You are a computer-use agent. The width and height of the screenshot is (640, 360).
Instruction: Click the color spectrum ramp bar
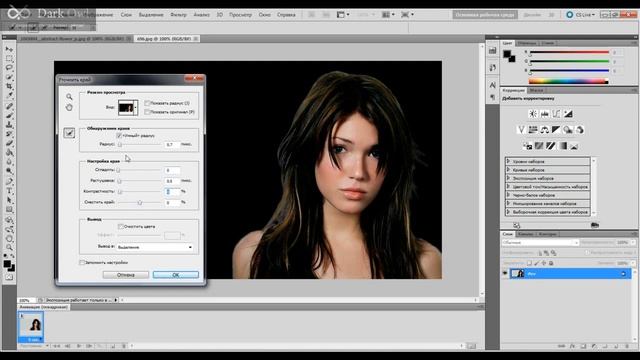(x=569, y=81)
